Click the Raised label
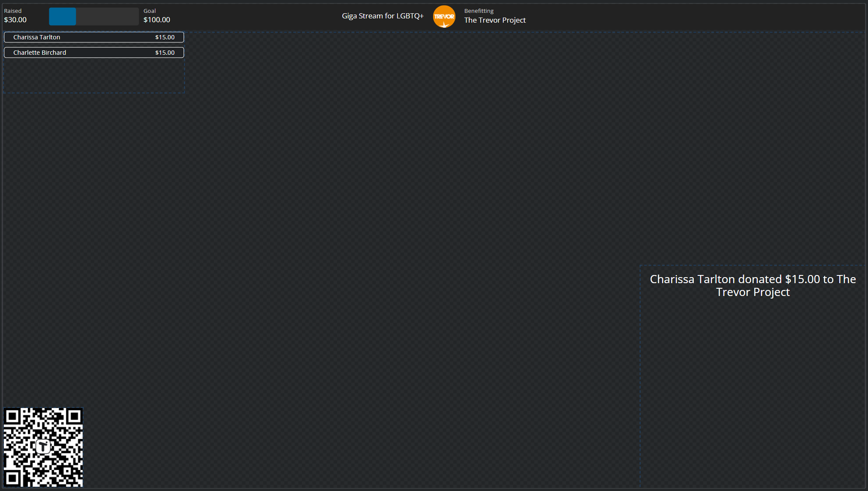The height and width of the screenshot is (491, 868). [13, 11]
